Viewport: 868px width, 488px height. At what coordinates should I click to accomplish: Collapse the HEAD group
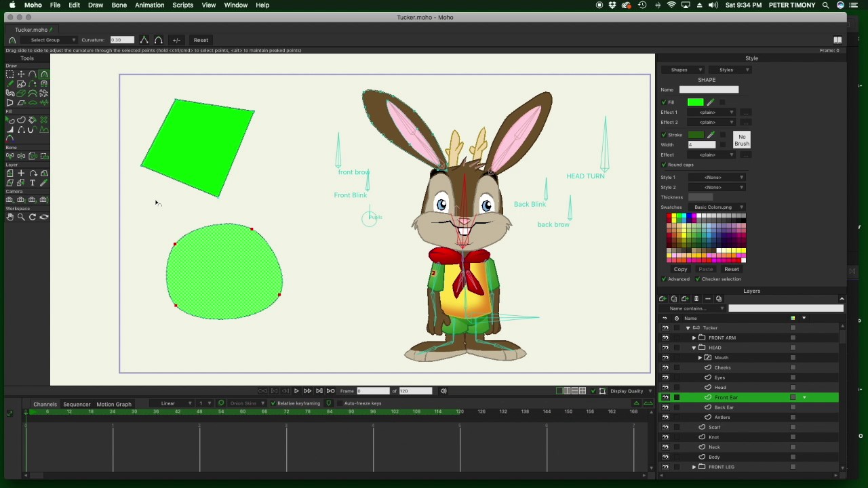point(694,348)
